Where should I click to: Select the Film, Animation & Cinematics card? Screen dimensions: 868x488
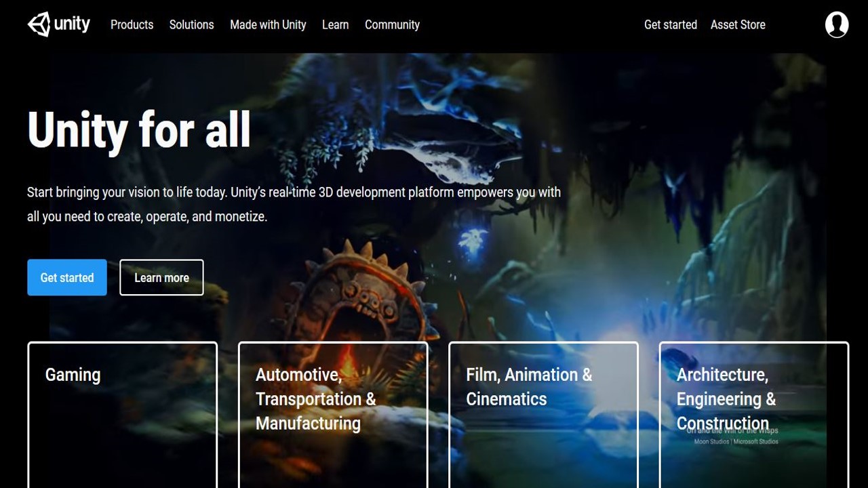pos(542,413)
